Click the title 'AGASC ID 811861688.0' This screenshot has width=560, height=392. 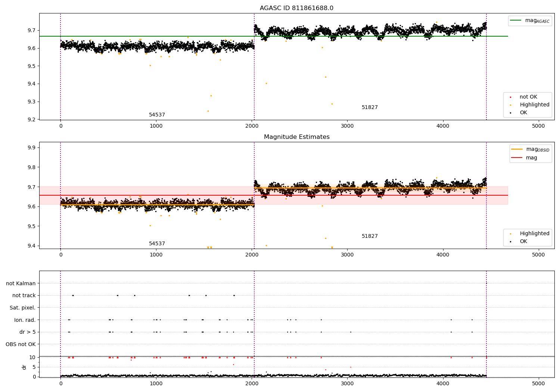point(296,8)
